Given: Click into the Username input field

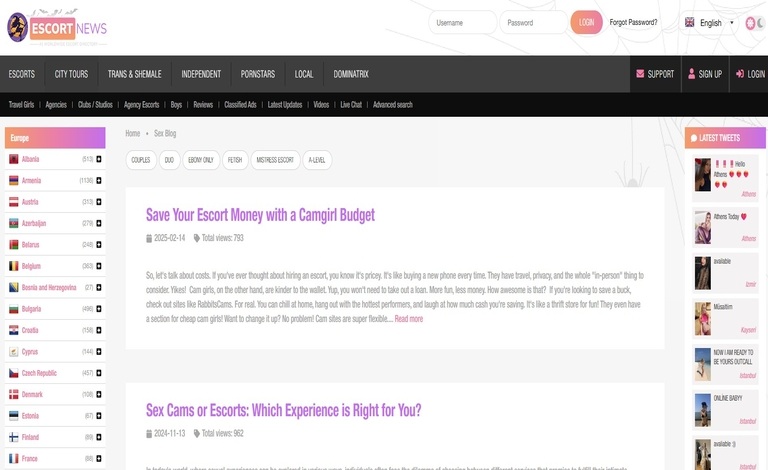Looking at the screenshot, I should pos(462,22).
